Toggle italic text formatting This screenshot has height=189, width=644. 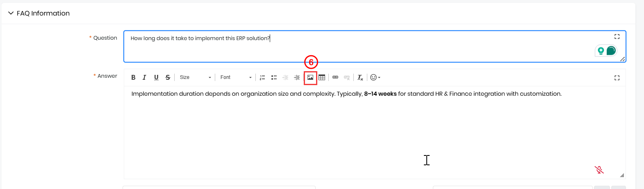144,77
